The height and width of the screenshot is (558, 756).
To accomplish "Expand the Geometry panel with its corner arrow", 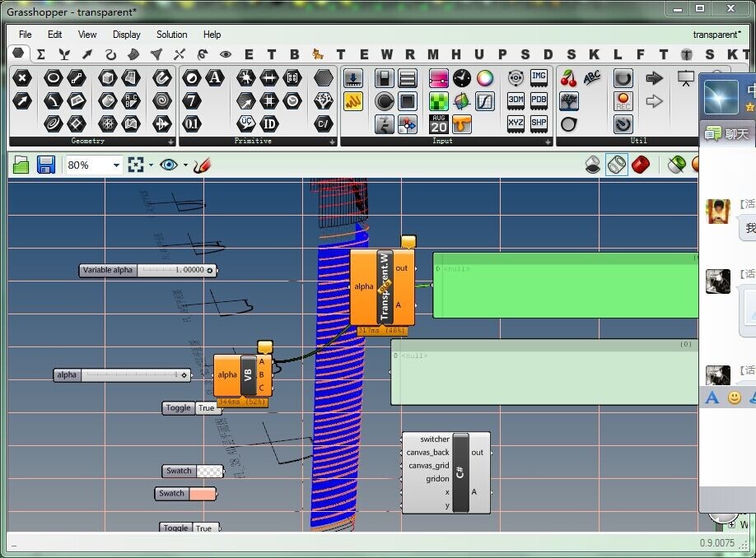I will click(x=170, y=142).
